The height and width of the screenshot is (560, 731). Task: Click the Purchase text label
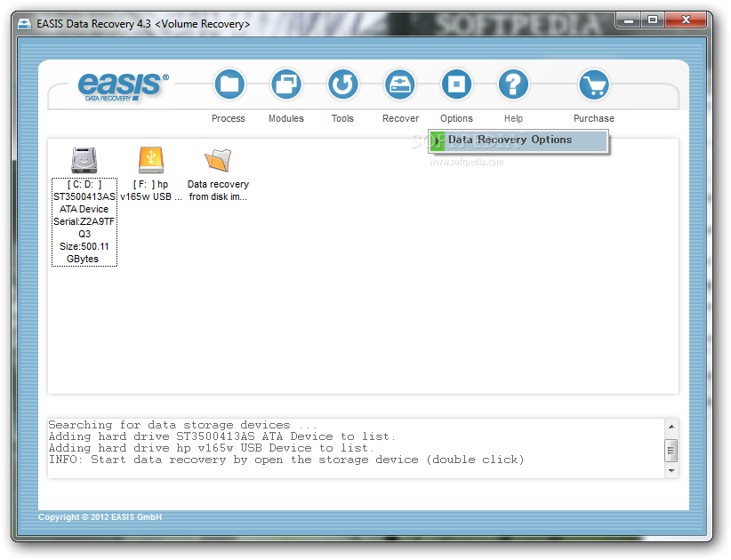tap(594, 118)
